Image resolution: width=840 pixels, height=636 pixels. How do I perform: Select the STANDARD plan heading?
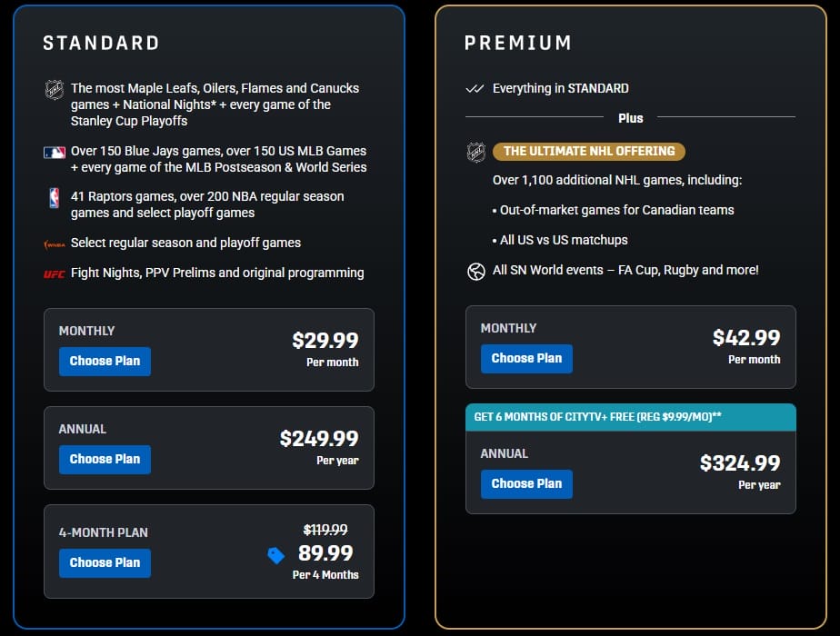[x=100, y=43]
